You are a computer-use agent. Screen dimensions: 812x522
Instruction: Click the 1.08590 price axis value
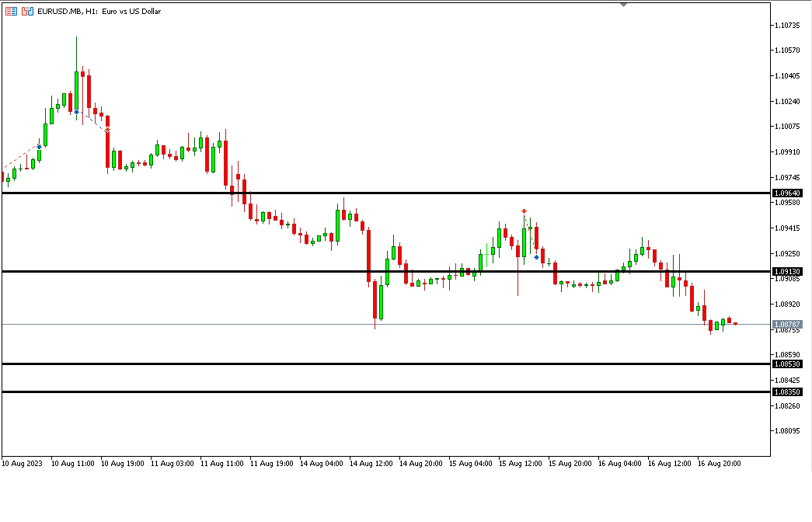coord(787,355)
